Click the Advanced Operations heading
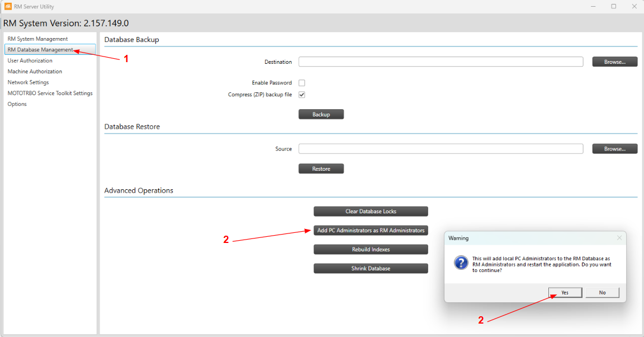The width and height of the screenshot is (644, 337). (x=139, y=190)
